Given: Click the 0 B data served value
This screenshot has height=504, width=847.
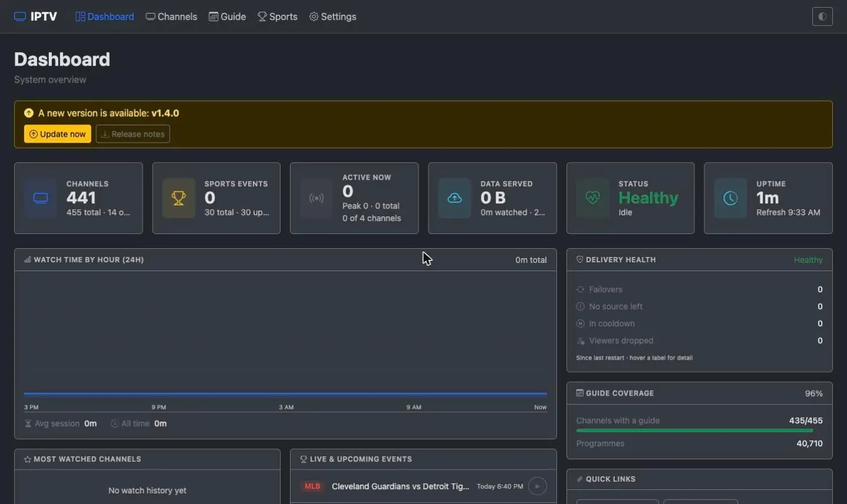Looking at the screenshot, I should pos(493,198).
